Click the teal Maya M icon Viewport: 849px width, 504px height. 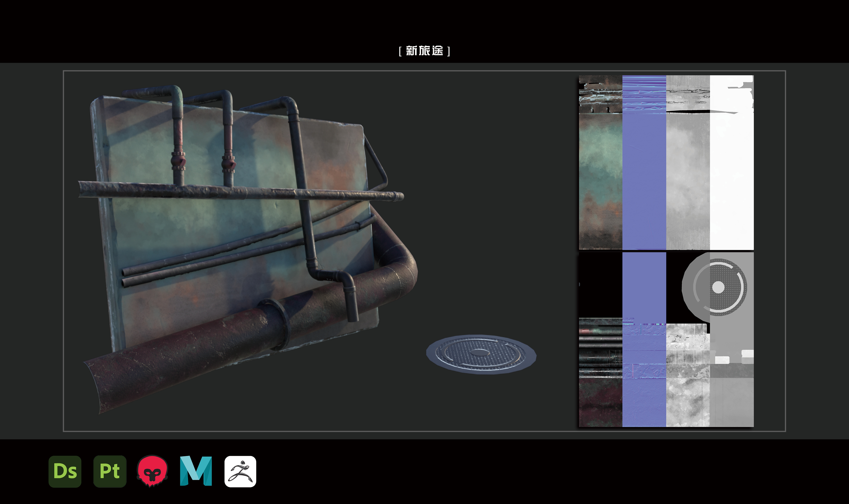coord(196,472)
